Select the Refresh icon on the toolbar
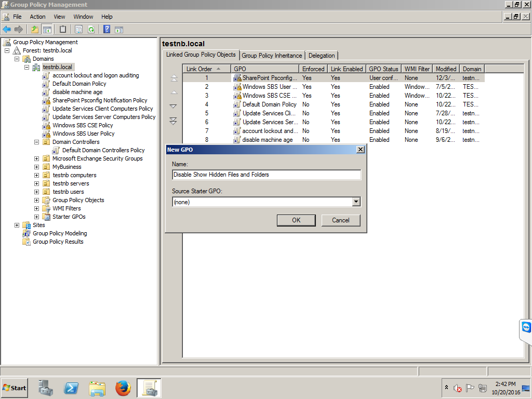Image resolution: width=532 pixels, height=399 pixels. 90,29
